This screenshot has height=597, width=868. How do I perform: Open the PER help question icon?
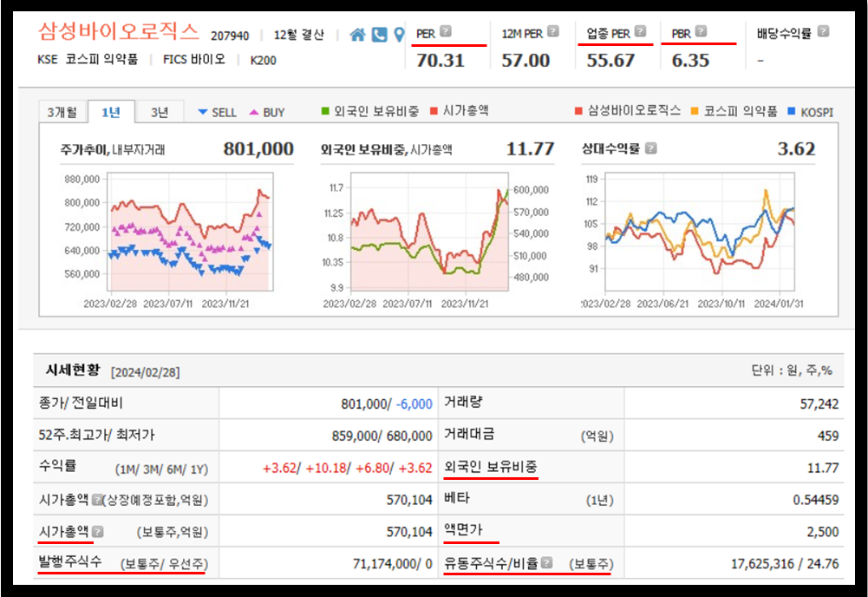(446, 31)
